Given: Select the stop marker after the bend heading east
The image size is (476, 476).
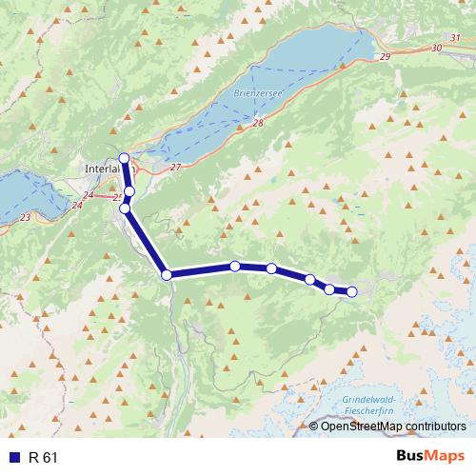Looking at the screenshot, I should pos(235,267).
